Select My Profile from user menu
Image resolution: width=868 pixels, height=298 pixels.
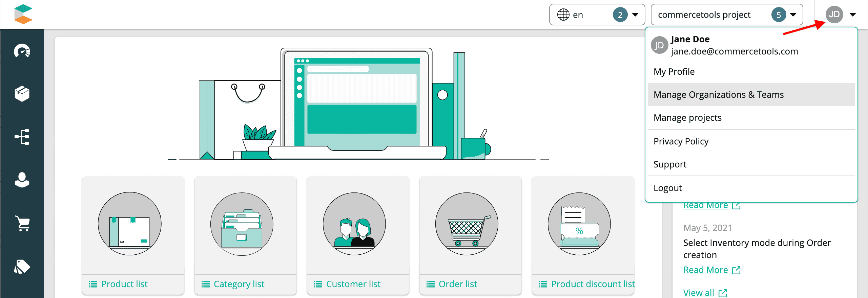point(674,72)
